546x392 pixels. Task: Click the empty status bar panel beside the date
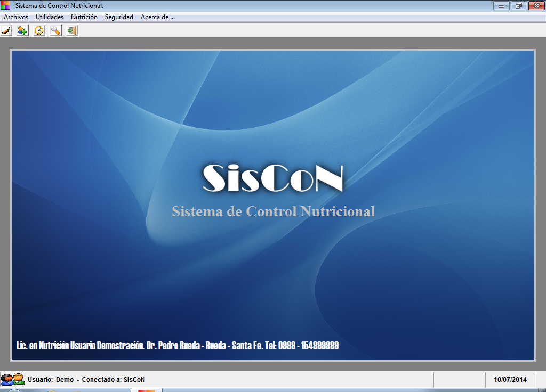460,379
